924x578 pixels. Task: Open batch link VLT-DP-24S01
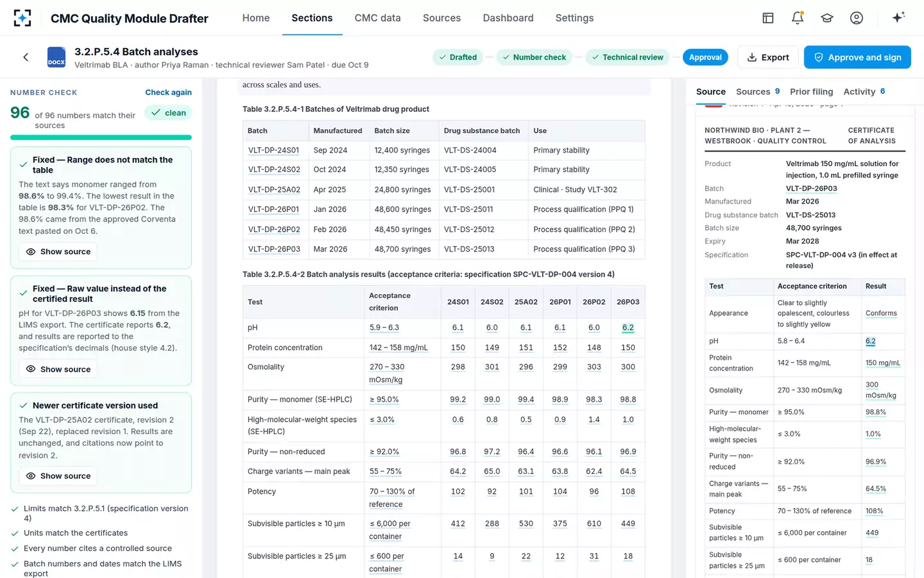click(274, 150)
